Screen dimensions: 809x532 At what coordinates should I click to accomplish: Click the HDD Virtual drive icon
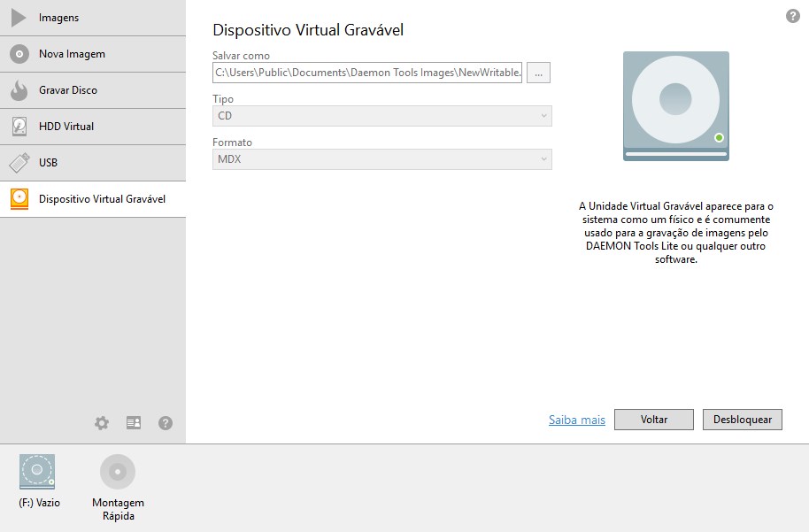pos(19,127)
